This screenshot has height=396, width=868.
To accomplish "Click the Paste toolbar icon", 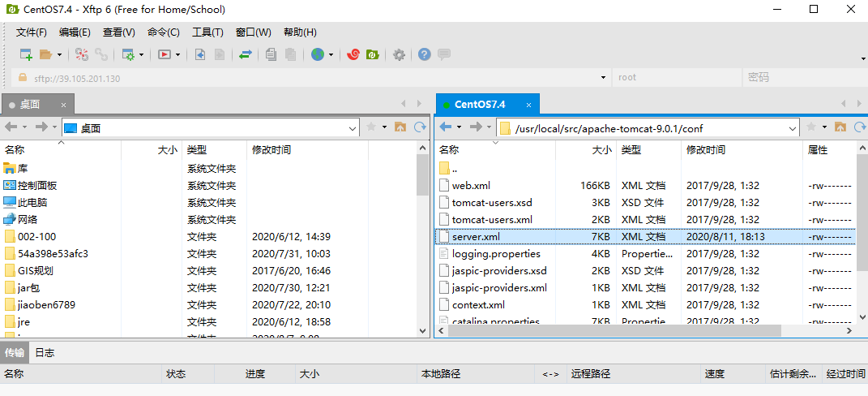I will 290,54.
